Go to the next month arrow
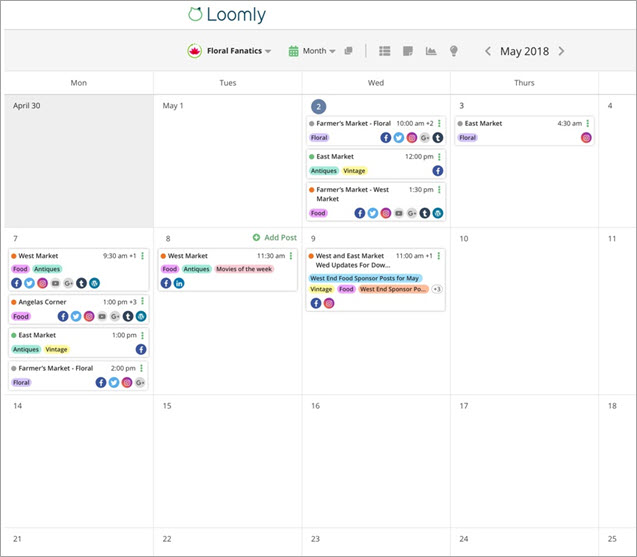This screenshot has height=557, width=637. pyautogui.click(x=561, y=51)
